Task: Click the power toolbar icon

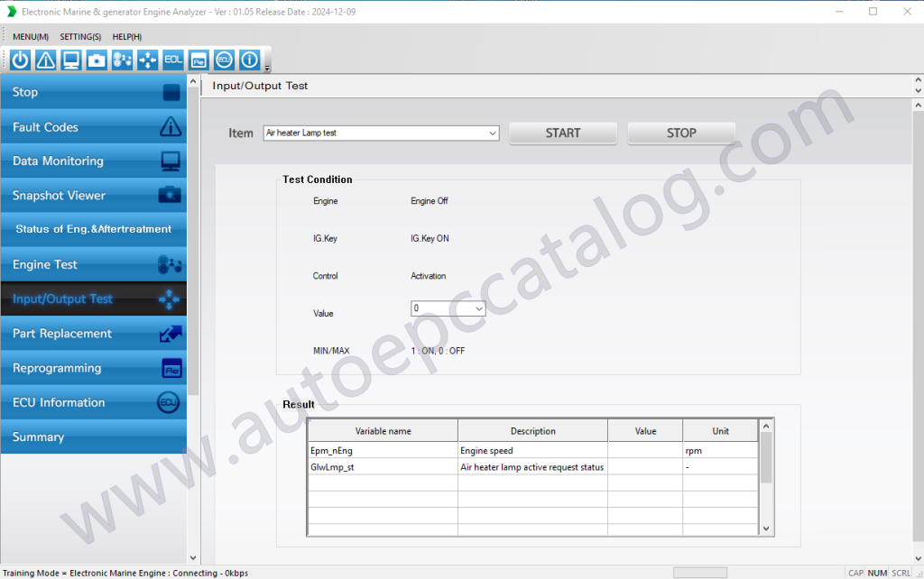Action: click(20, 60)
